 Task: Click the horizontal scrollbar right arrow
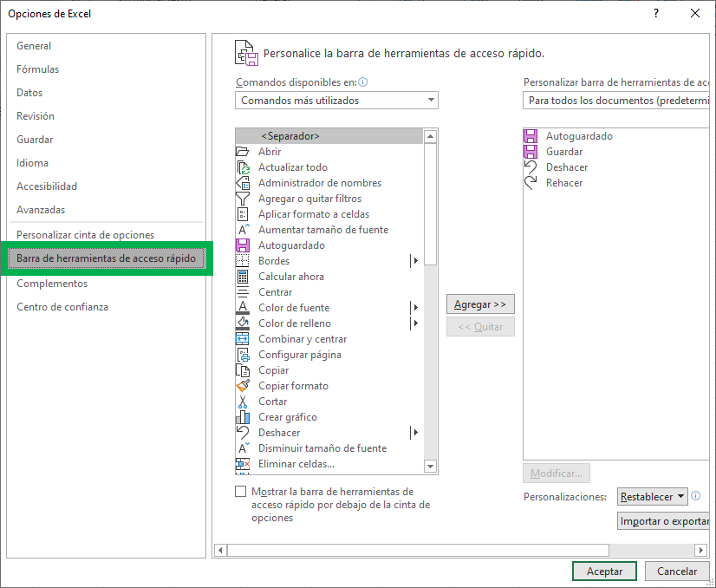700,550
